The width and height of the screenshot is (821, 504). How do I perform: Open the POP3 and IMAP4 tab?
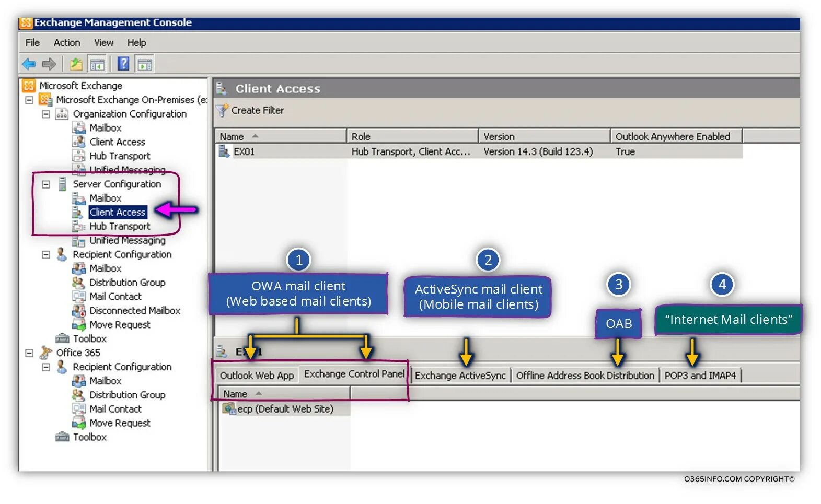tap(700, 376)
